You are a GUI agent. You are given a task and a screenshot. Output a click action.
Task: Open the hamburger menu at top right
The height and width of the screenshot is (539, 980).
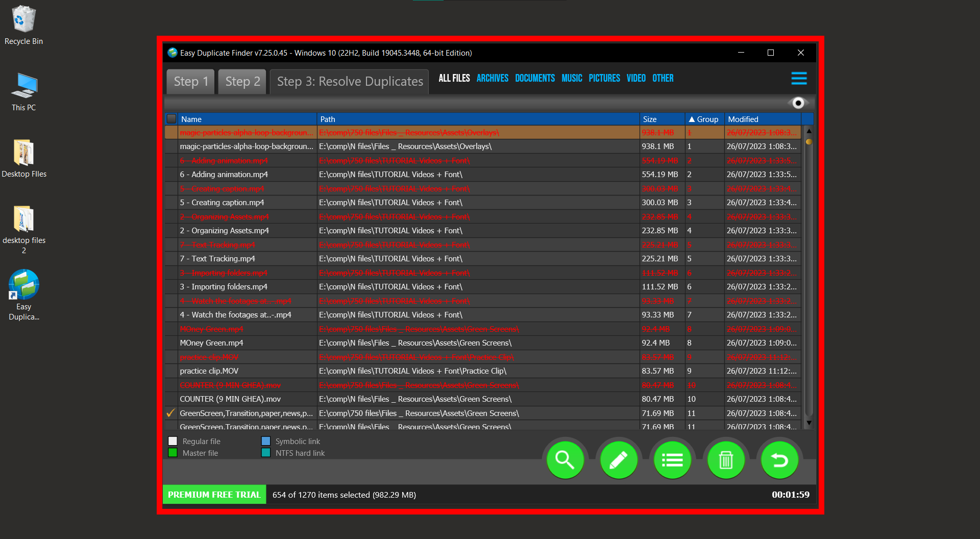[x=799, y=78]
